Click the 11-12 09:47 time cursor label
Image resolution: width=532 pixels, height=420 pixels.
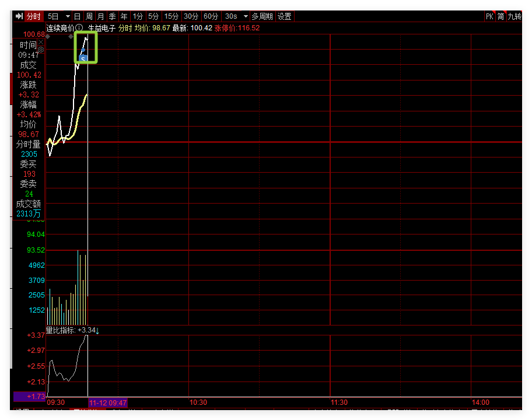click(x=108, y=402)
